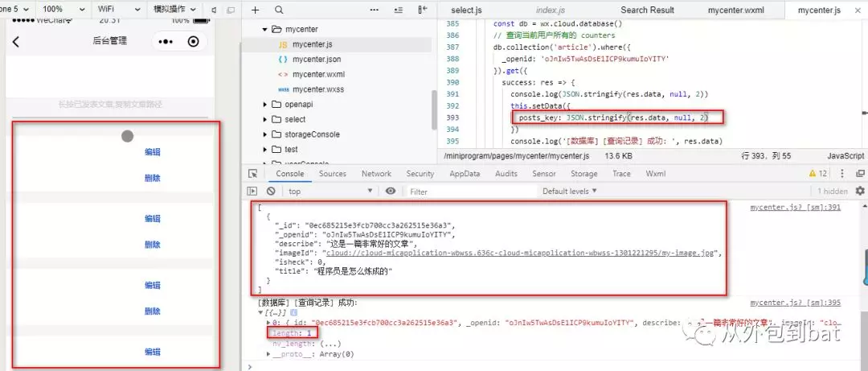Show the console sidebar icon
868x371 pixels.
252,191
